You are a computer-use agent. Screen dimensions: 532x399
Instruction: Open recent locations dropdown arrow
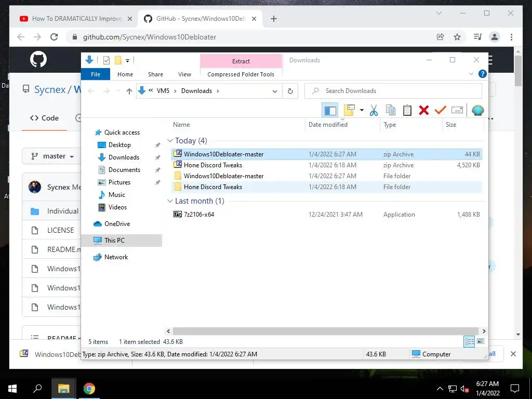118,91
